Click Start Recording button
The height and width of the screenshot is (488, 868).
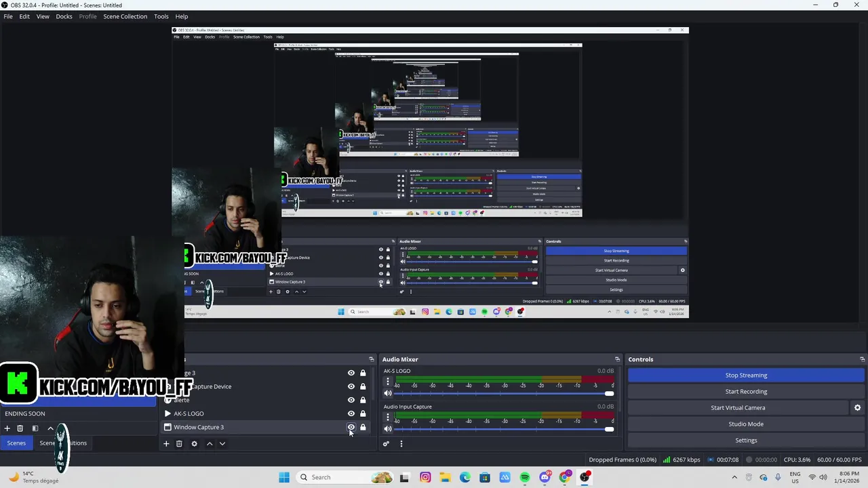(x=746, y=392)
